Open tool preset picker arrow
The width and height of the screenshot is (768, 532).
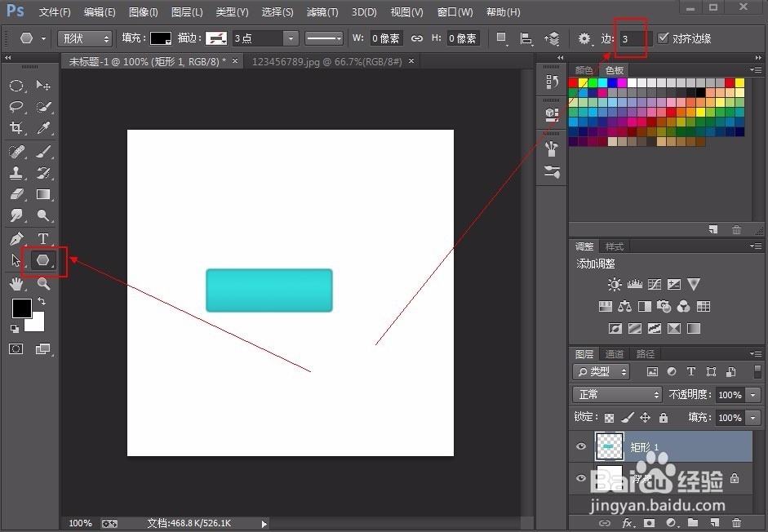[43, 38]
